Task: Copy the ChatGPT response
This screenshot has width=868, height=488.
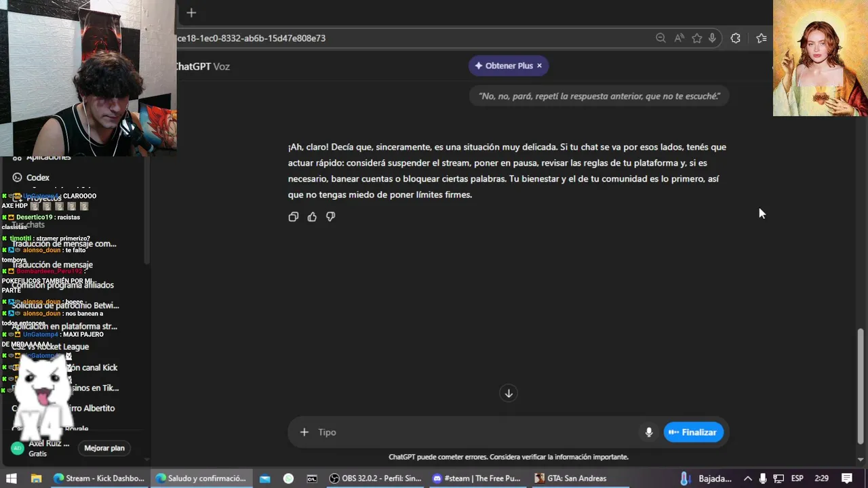Action: pos(293,217)
